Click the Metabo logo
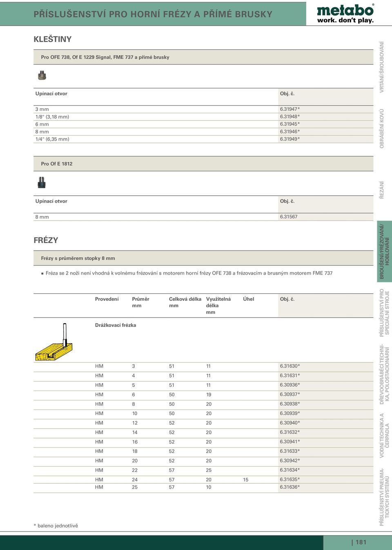The height and width of the screenshot is (550, 392). pos(345,13)
